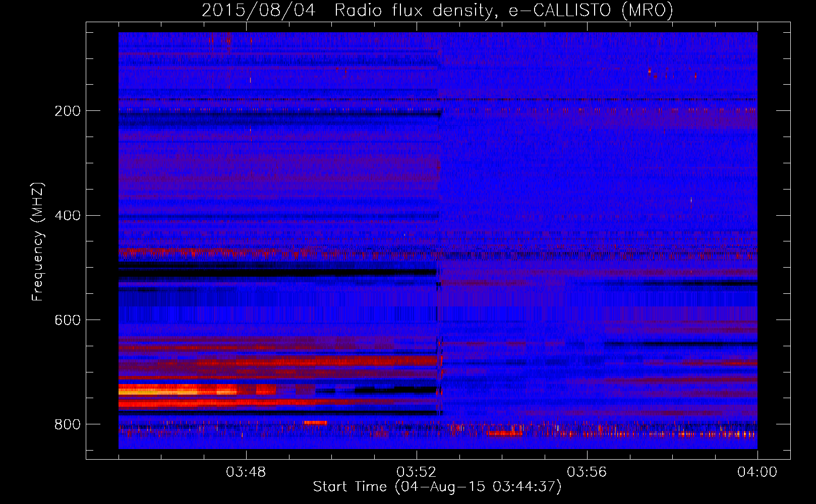Viewport: 816px width, 504px height.
Task: Click the date '2015/08/04' in the title
Action: pos(259,10)
